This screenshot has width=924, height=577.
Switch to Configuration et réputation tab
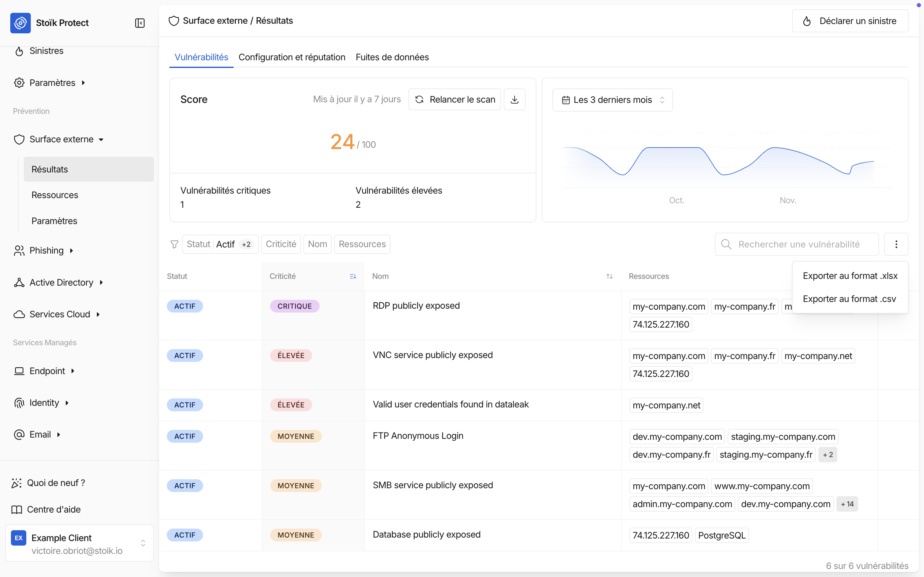[x=292, y=57]
